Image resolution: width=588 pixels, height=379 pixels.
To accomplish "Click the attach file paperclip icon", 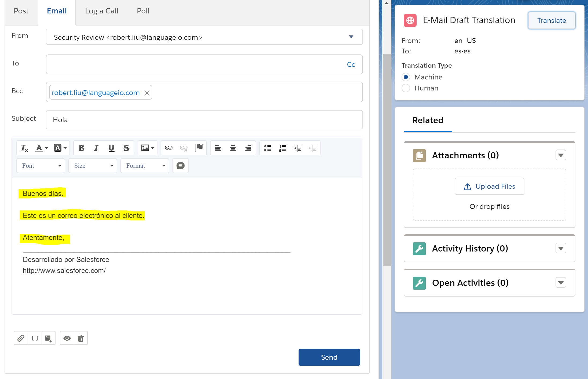I will coord(21,338).
